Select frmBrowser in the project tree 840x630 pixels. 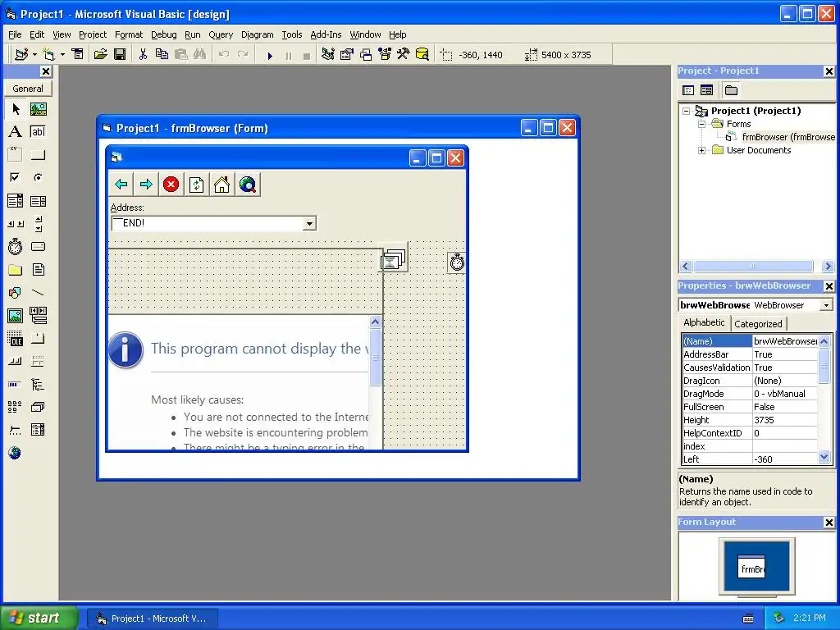click(x=788, y=137)
